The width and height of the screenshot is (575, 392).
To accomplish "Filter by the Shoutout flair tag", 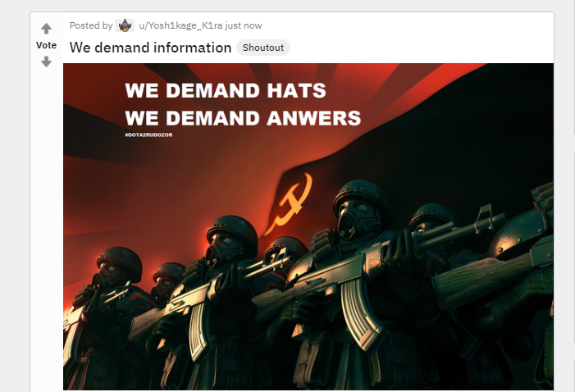I will (x=263, y=48).
